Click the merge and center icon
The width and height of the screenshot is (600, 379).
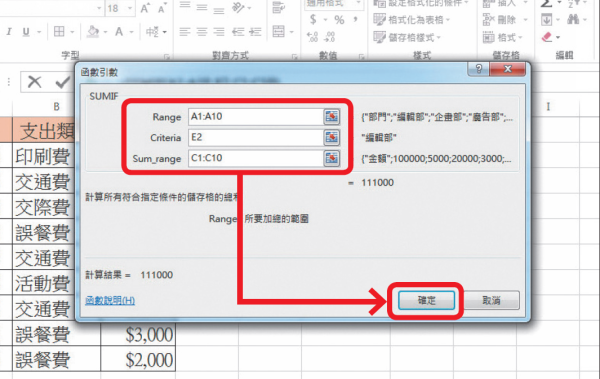279,31
